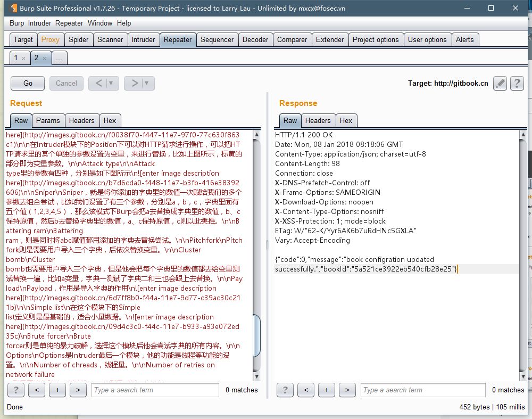The width and height of the screenshot is (532, 419).
Task: Open Repeater help question mark icon
Action: click(517, 83)
